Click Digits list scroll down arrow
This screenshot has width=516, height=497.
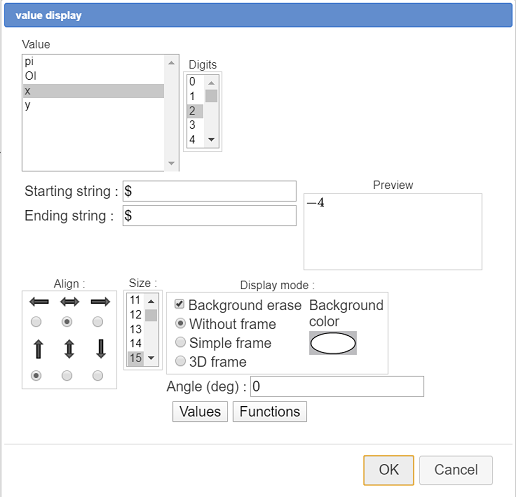tap(211, 139)
